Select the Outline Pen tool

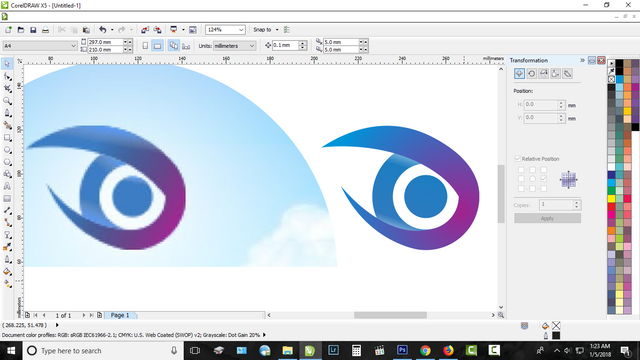pos(7,259)
